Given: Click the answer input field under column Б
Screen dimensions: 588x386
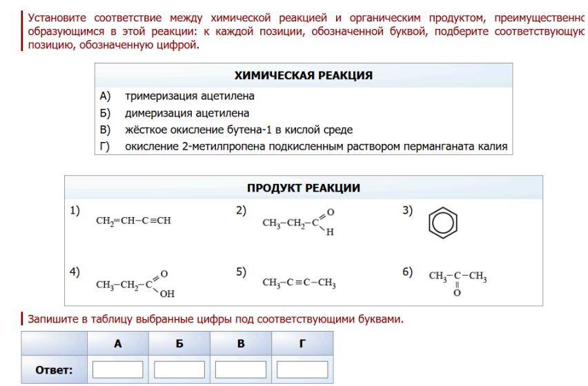Looking at the screenshot, I should [179, 370].
